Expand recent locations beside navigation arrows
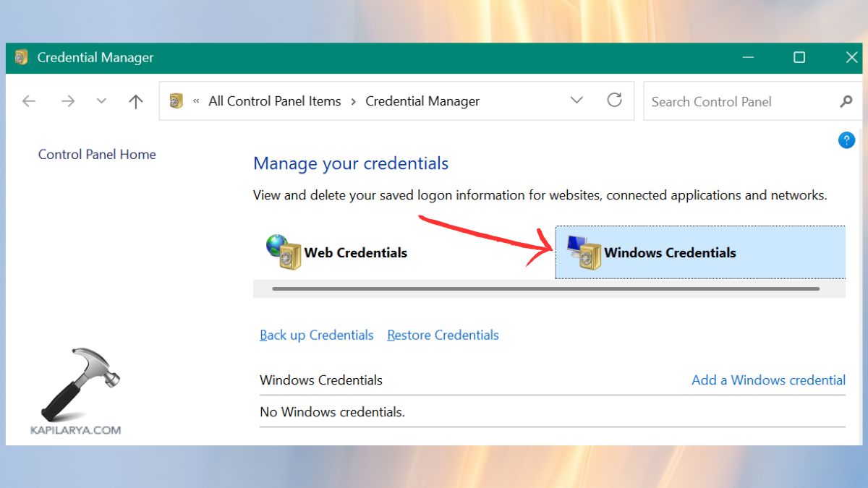The image size is (868, 488). (101, 101)
